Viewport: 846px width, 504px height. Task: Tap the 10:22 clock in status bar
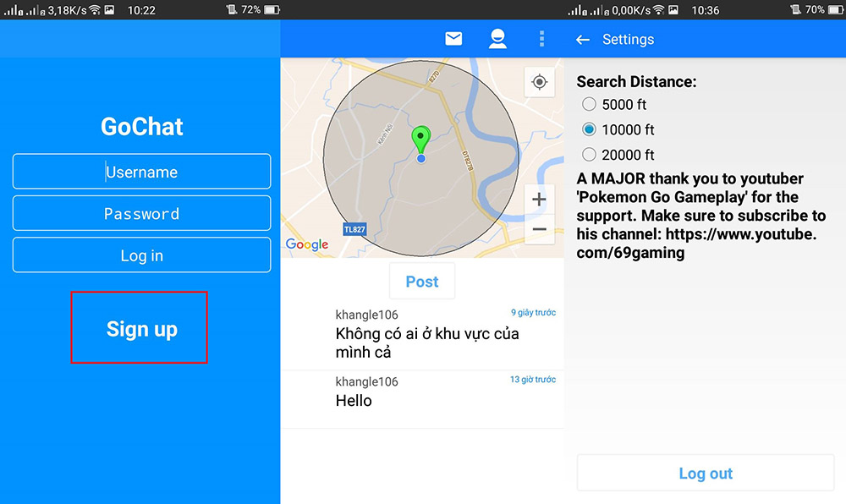click(x=141, y=9)
